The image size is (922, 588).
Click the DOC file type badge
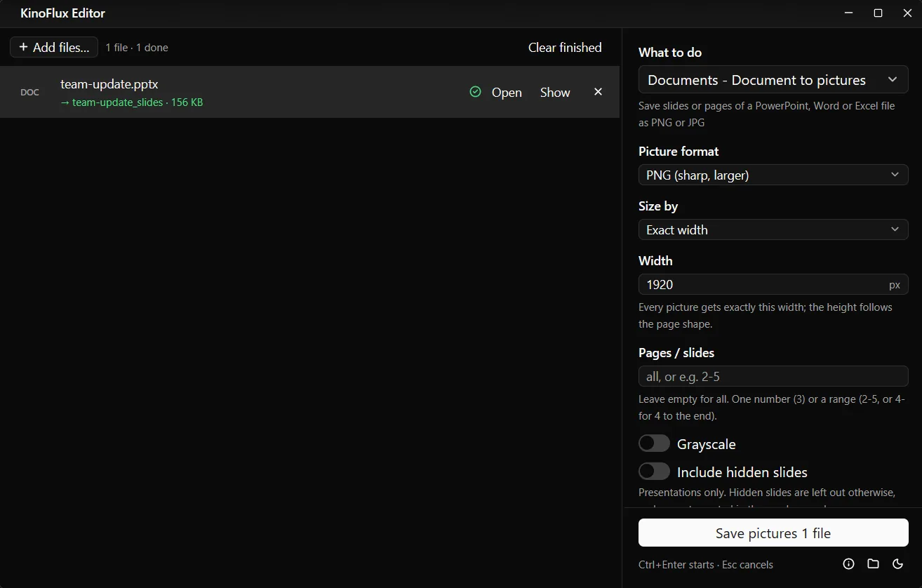(29, 93)
